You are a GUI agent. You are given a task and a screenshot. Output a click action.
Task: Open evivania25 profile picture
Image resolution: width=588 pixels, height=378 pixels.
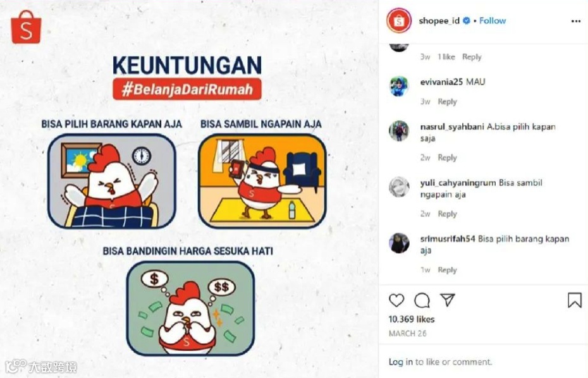pyautogui.click(x=399, y=86)
